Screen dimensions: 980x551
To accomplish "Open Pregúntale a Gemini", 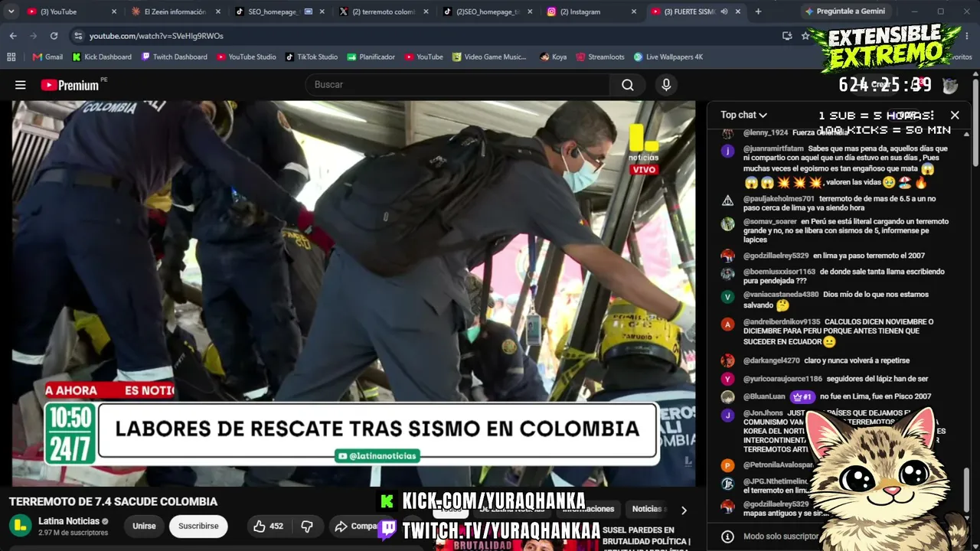I will (x=844, y=11).
